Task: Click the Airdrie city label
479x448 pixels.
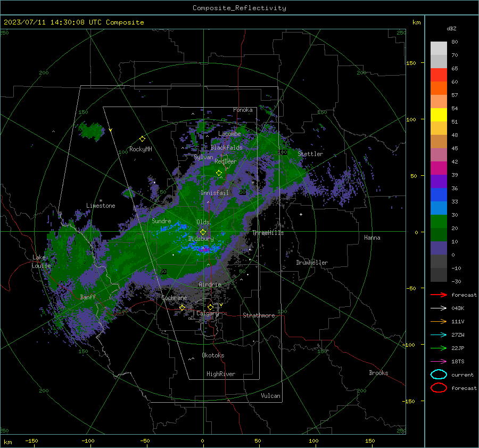Action: tap(210, 284)
